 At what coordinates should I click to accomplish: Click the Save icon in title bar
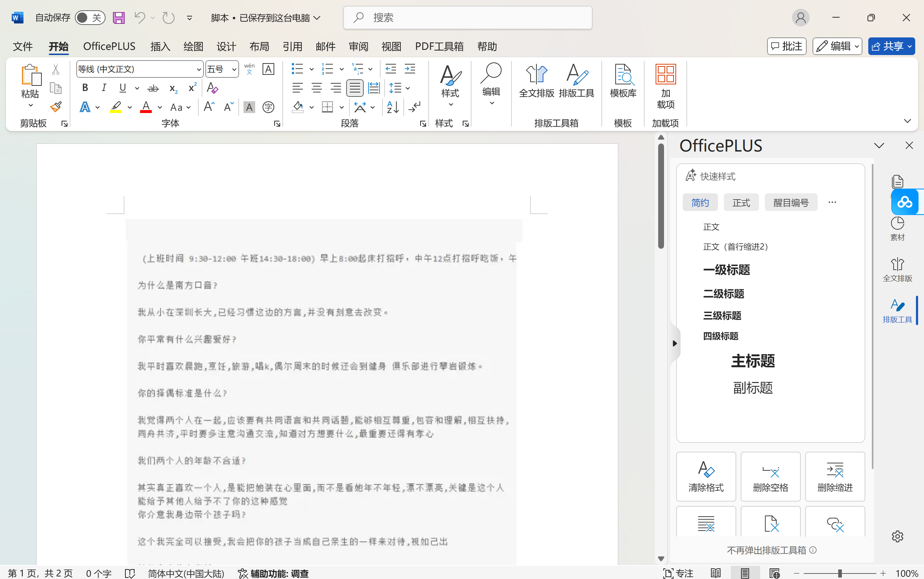pyautogui.click(x=118, y=18)
